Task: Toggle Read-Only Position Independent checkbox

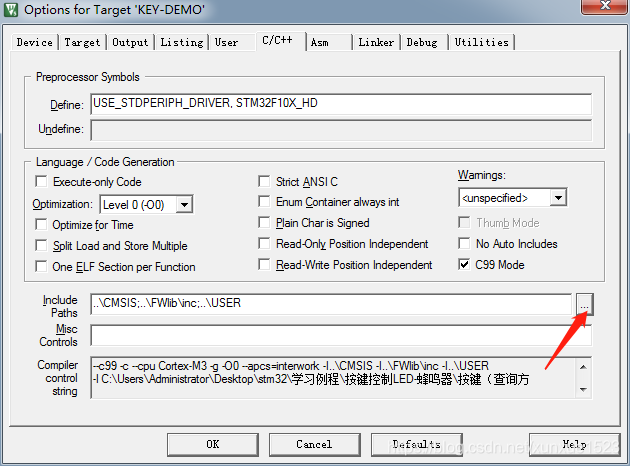Action: (264, 243)
